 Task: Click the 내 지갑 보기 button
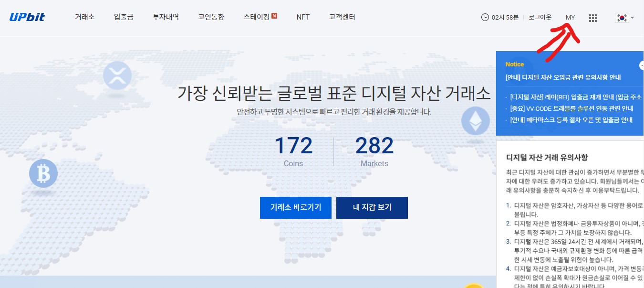372,207
